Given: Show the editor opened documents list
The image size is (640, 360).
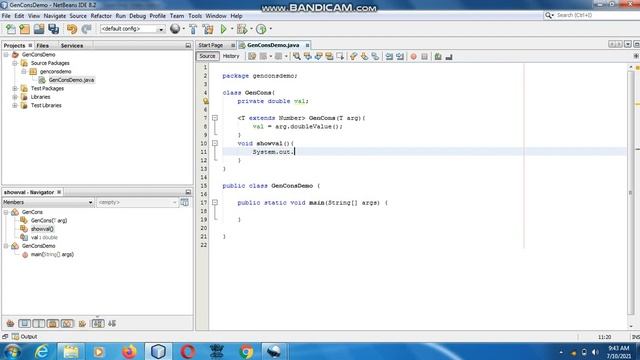Looking at the screenshot, I should click(x=628, y=44).
